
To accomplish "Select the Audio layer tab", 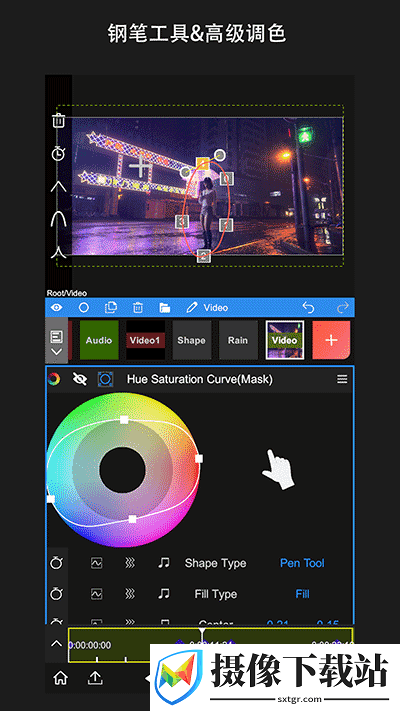I will (x=99, y=340).
